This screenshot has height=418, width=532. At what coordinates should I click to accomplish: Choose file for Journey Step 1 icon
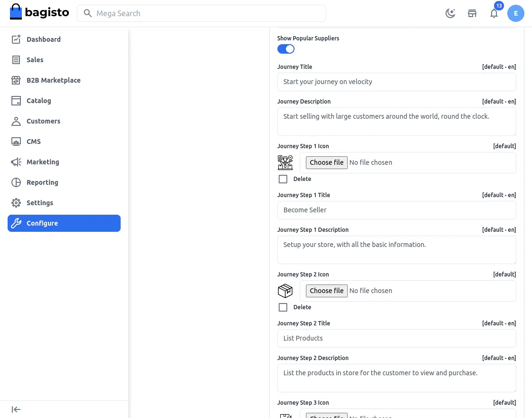327,162
